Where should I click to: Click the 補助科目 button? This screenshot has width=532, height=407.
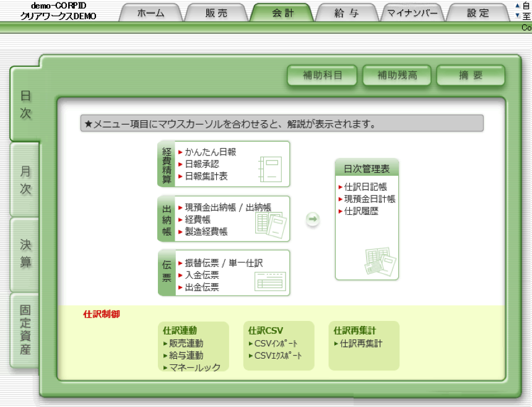[322, 75]
